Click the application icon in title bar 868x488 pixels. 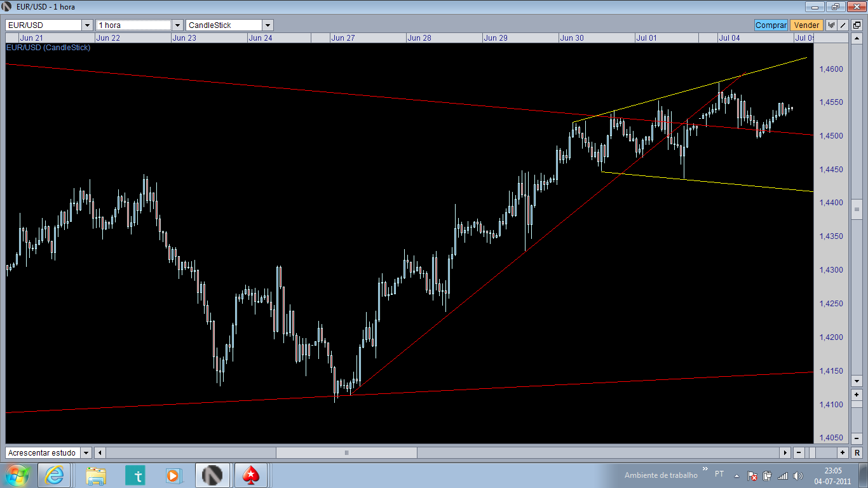[8, 6]
